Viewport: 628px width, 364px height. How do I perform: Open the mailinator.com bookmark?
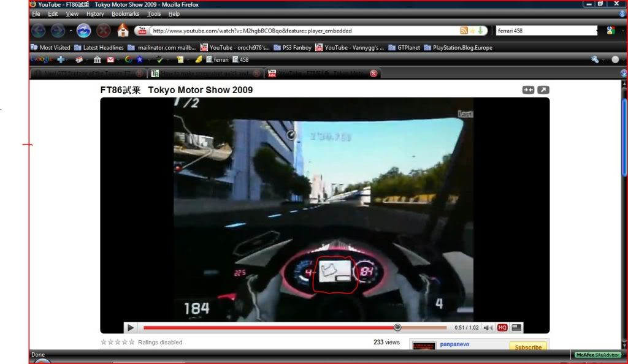tap(162, 48)
